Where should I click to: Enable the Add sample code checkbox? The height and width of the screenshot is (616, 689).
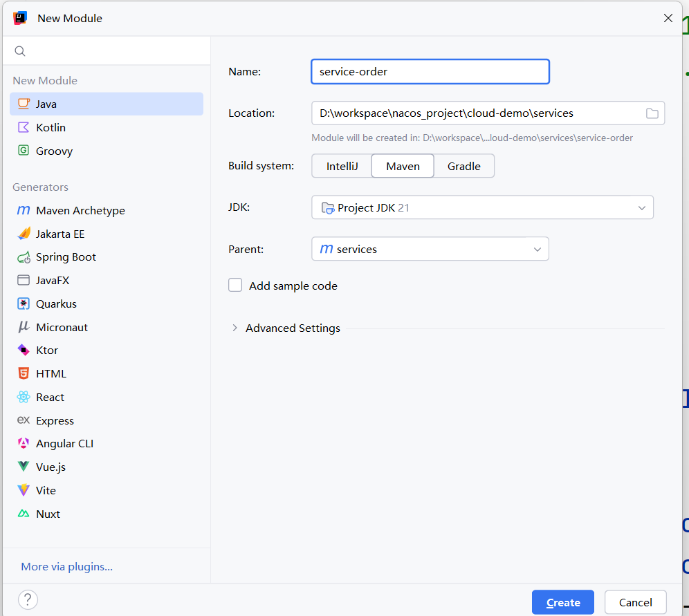click(235, 285)
